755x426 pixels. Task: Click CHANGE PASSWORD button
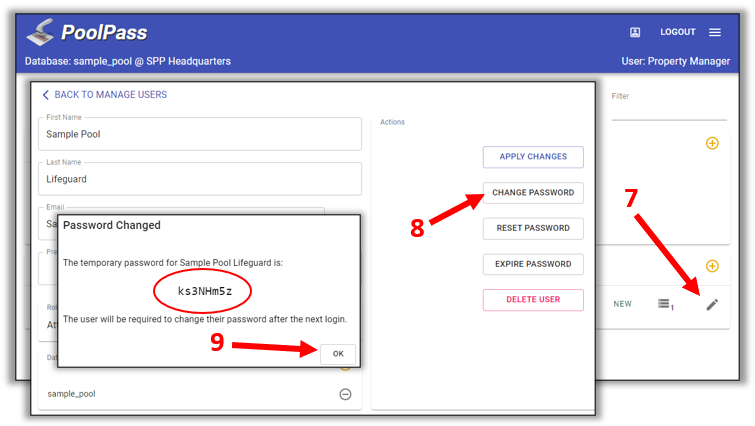tap(533, 193)
